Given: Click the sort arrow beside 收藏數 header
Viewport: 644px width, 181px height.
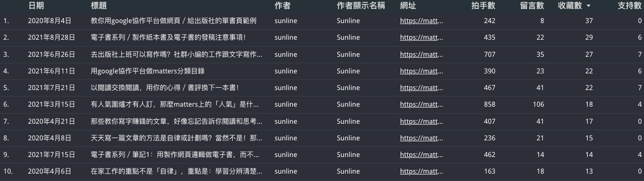Looking at the screenshot, I should [x=588, y=6].
